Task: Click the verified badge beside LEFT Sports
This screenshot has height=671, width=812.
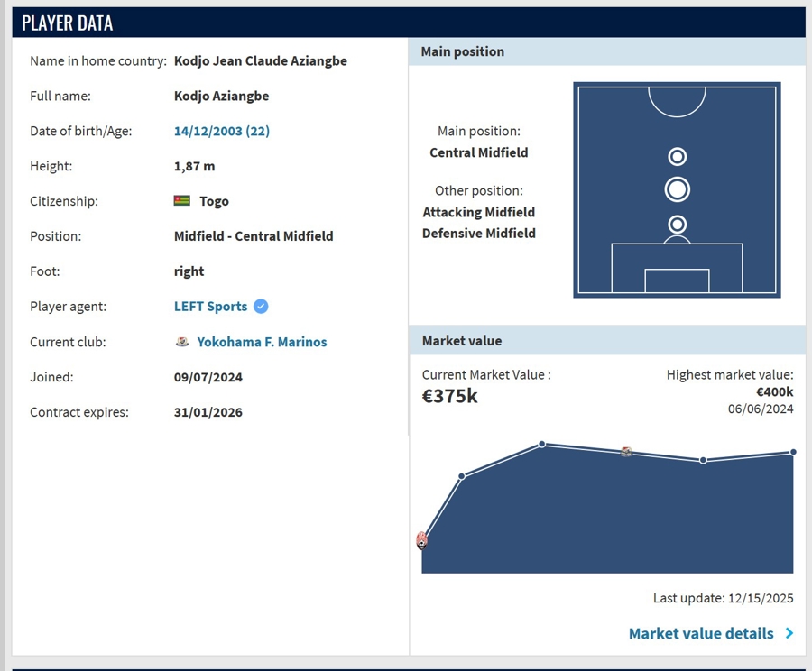Action: pos(261,307)
